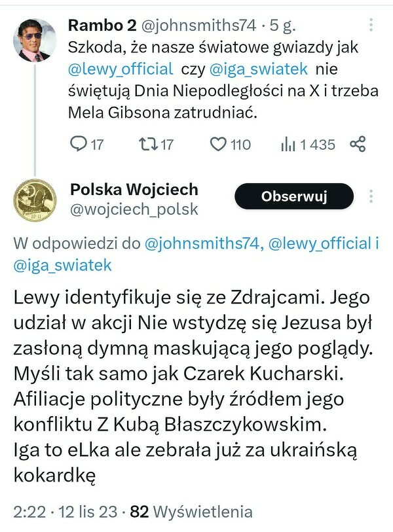393x532 pixels.
Task: Open the @wojciech_polsk handle
Action: 134,210
